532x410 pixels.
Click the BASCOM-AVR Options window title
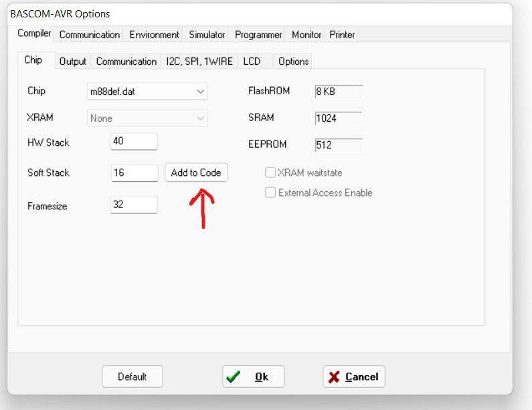(60, 14)
